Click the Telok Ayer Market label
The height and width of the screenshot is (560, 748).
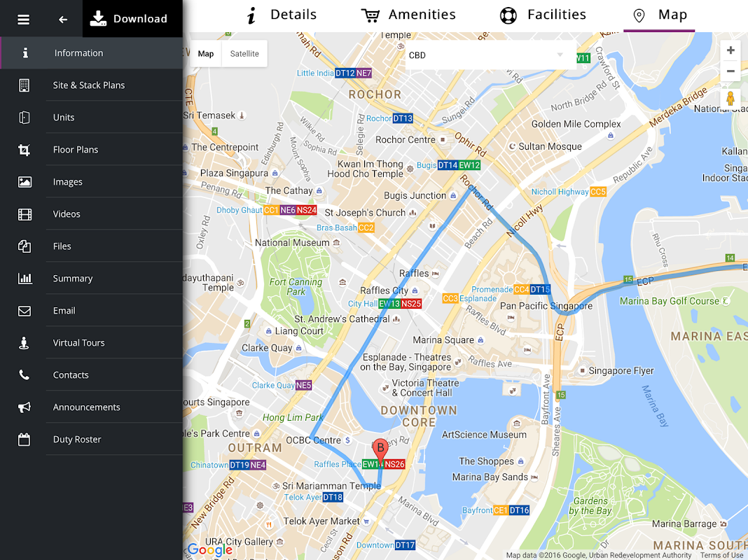click(321, 521)
